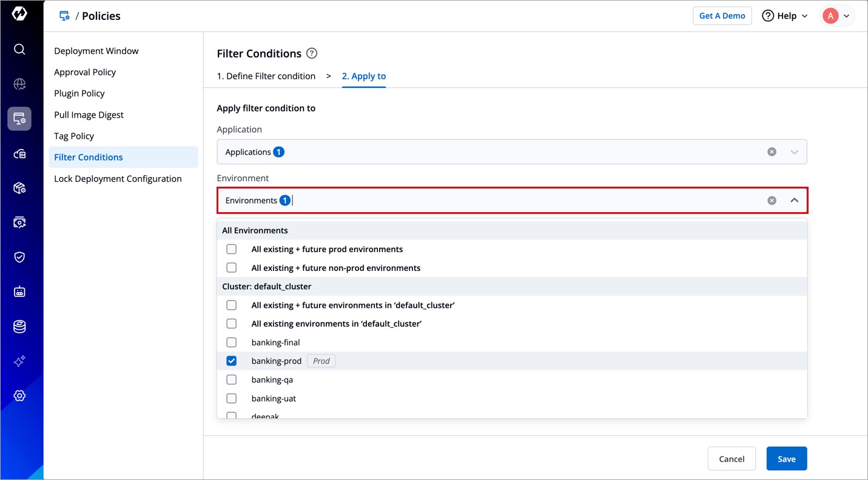Clear the Environments selection with x icon

click(x=772, y=201)
